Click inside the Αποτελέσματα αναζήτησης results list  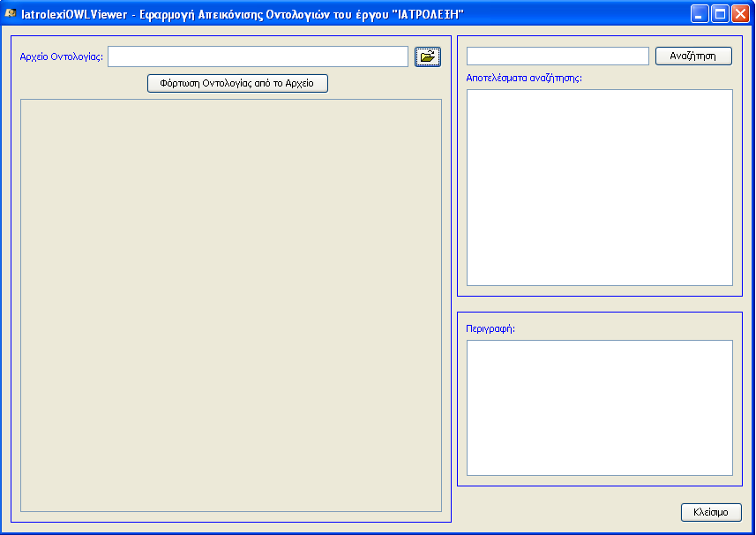(600, 188)
